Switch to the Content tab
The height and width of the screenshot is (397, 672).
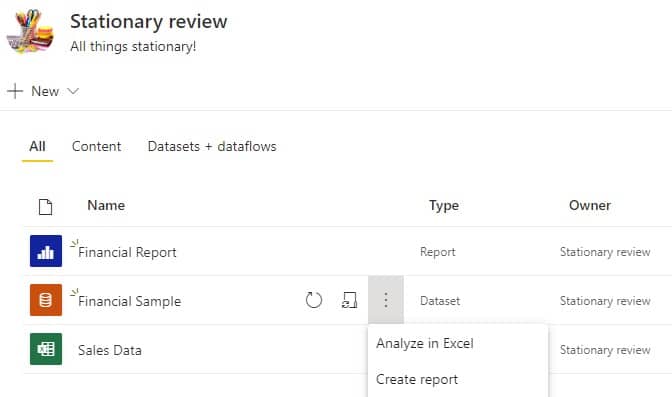pyautogui.click(x=96, y=146)
